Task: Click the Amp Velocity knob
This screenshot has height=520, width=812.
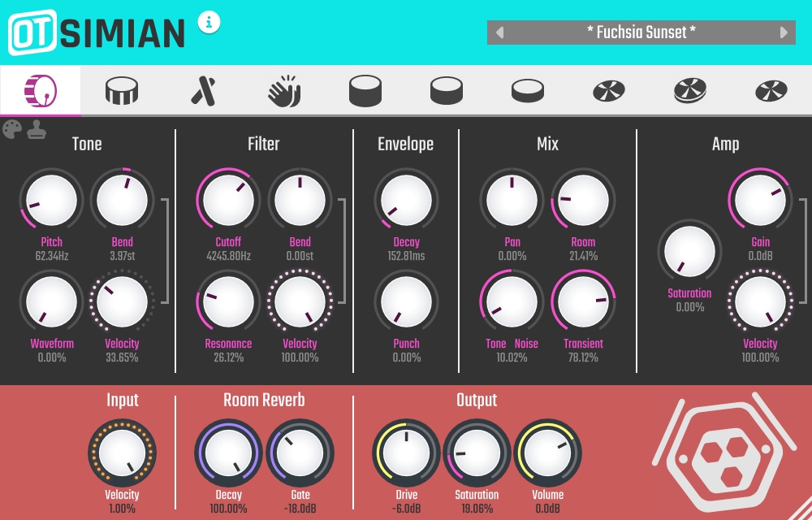Action: (760, 302)
